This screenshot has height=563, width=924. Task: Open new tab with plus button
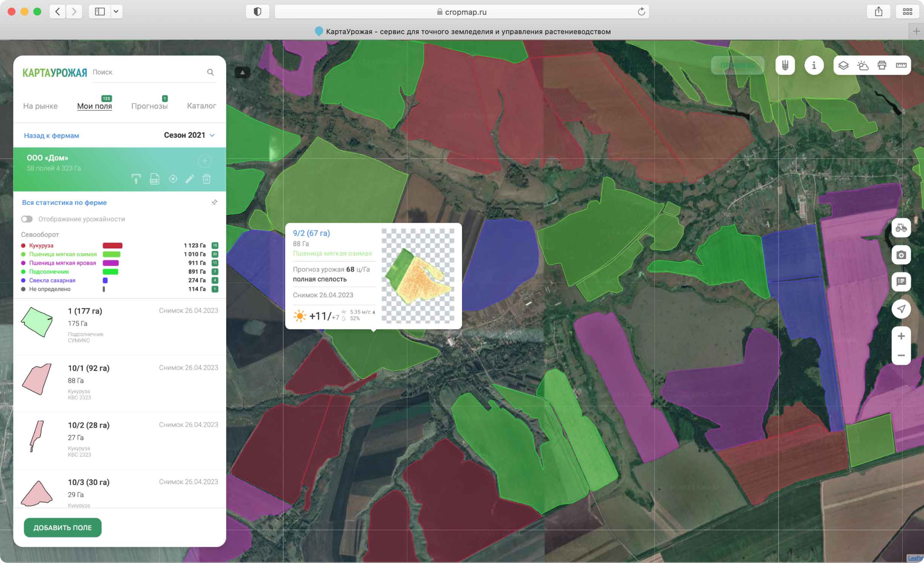point(916,31)
